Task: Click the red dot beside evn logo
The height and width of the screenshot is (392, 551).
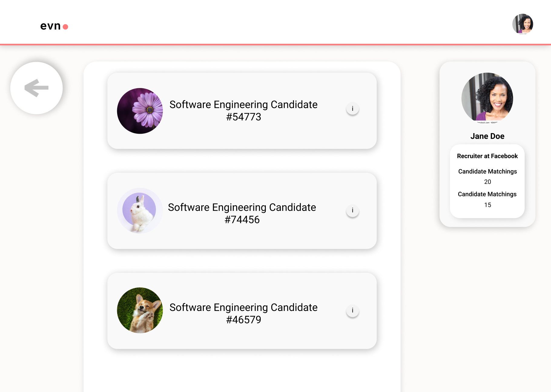Action: click(x=65, y=27)
